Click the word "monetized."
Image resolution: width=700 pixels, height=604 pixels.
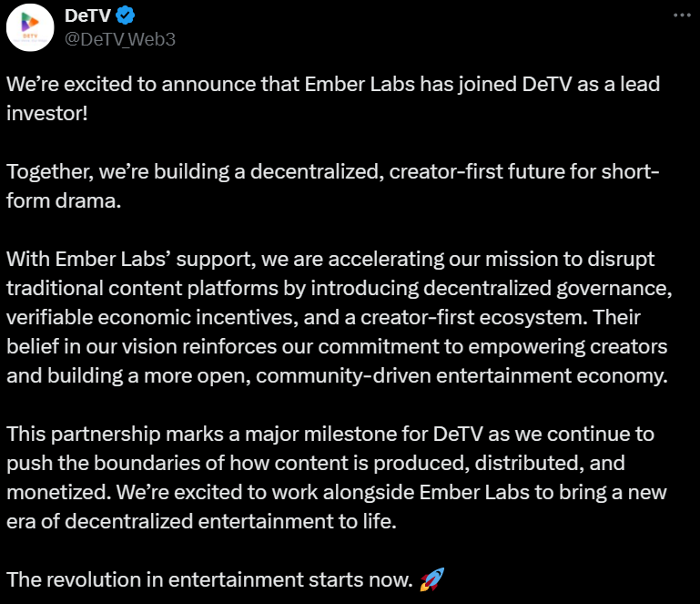(58, 492)
